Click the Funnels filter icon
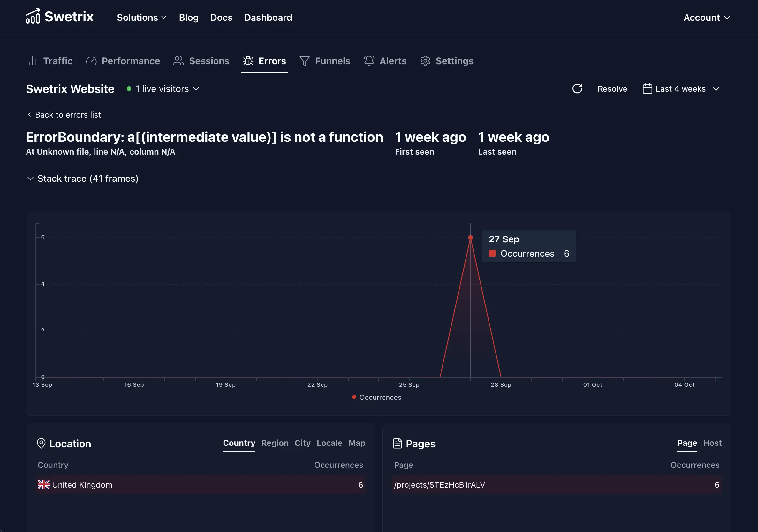This screenshot has width=758, height=532. coord(304,61)
